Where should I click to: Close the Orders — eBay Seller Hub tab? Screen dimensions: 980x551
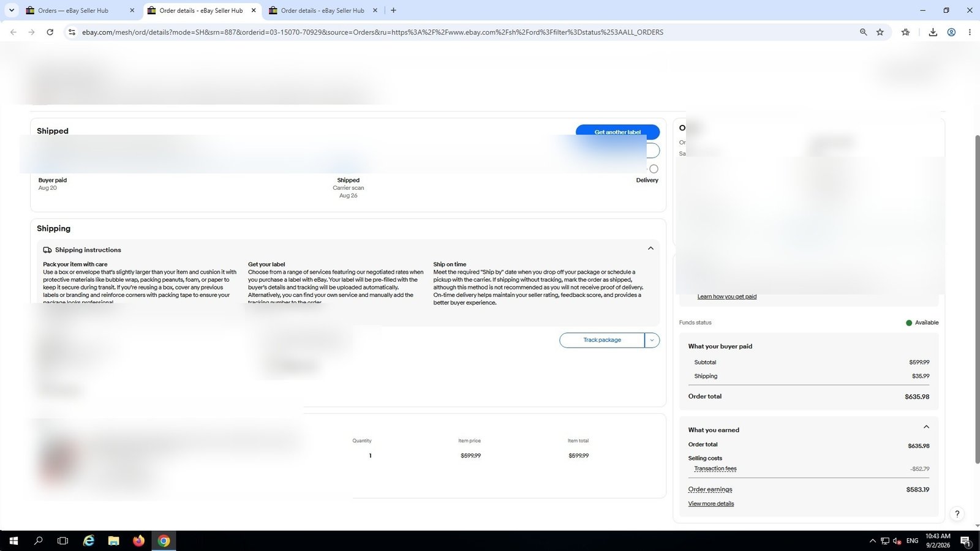click(x=132, y=10)
